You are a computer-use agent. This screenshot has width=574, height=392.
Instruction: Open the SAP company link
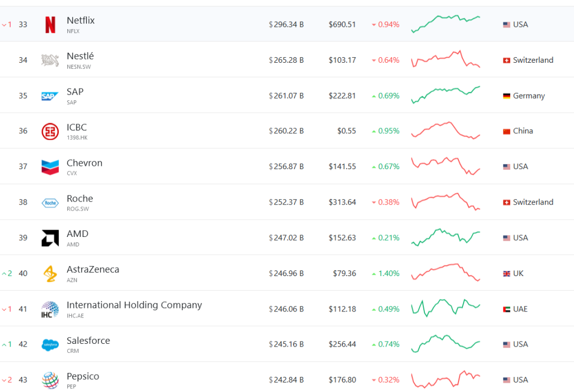coord(75,92)
